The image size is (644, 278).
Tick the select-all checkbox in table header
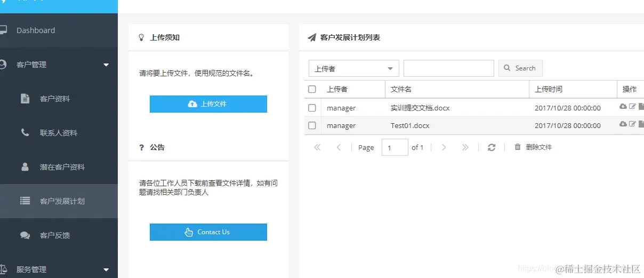[312, 89]
